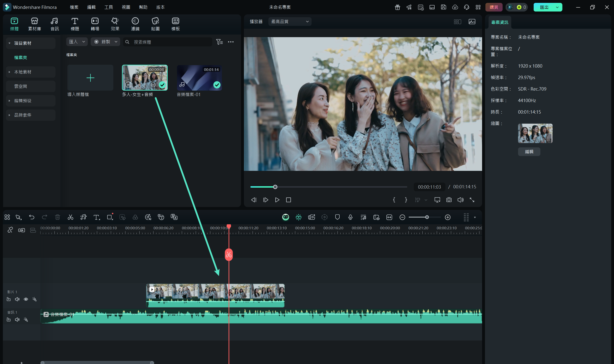Click the cloud upload icon in title bar
The image size is (614, 364).
click(x=455, y=7)
